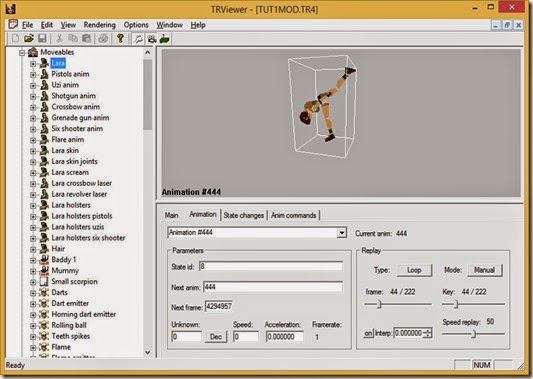
Task: Click the Paste toolbar icon
Action: pyautogui.click(x=87, y=38)
